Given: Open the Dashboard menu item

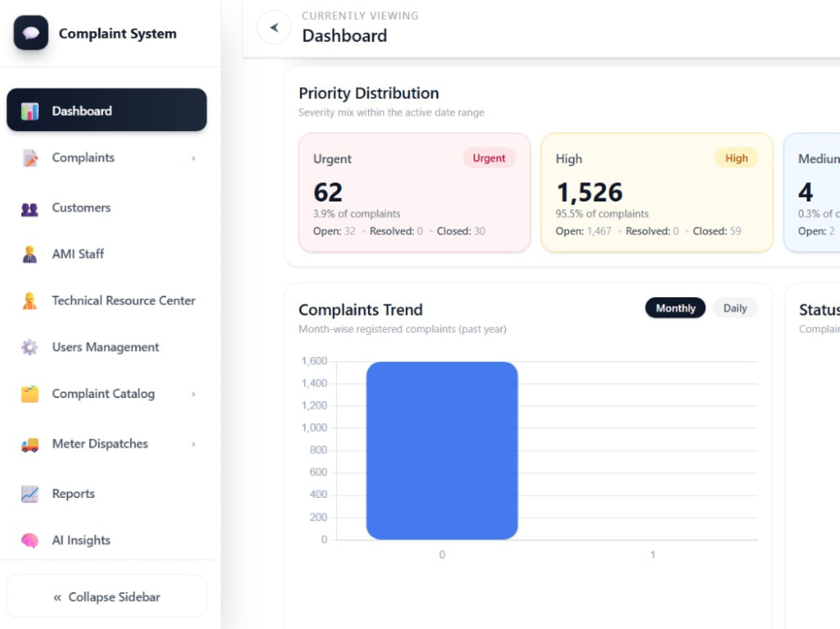Looking at the screenshot, I should click(107, 110).
